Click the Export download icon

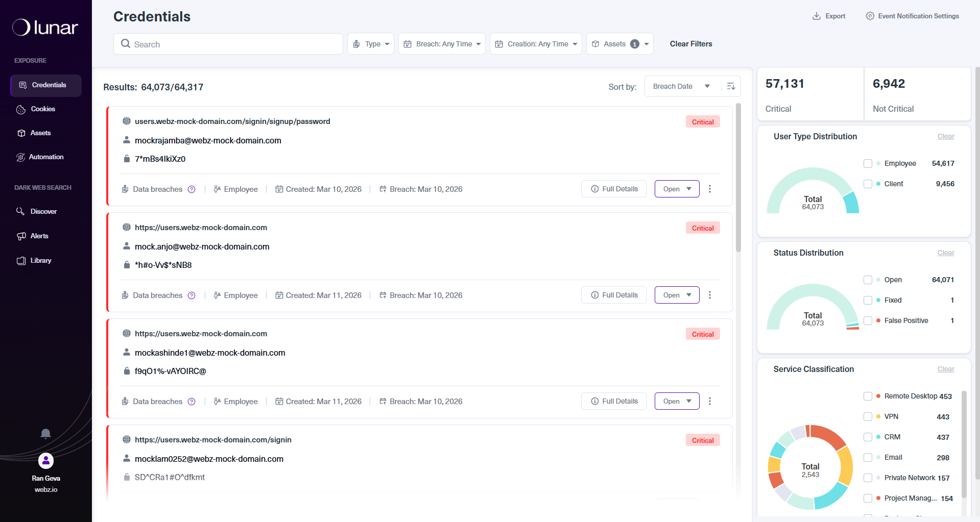click(816, 16)
